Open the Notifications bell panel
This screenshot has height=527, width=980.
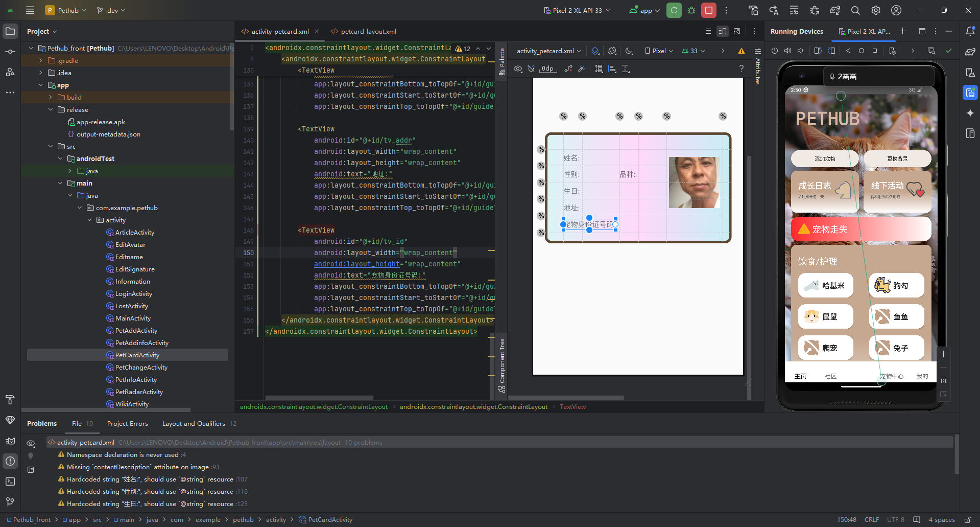pos(970,31)
